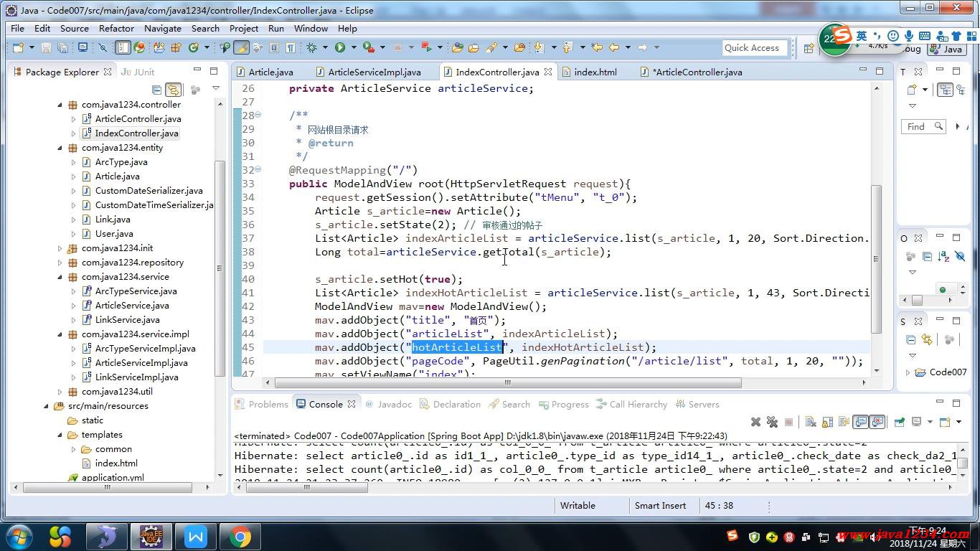This screenshot has height=551, width=980.
Task: Click editor vertical scrollbar thumb
Action: [876, 259]
